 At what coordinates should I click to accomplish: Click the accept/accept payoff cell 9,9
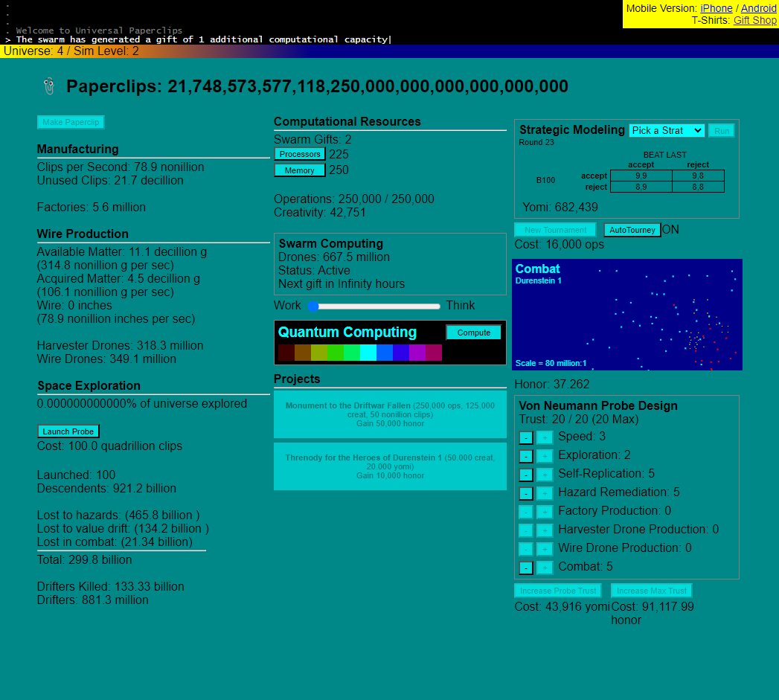point(641,176)
